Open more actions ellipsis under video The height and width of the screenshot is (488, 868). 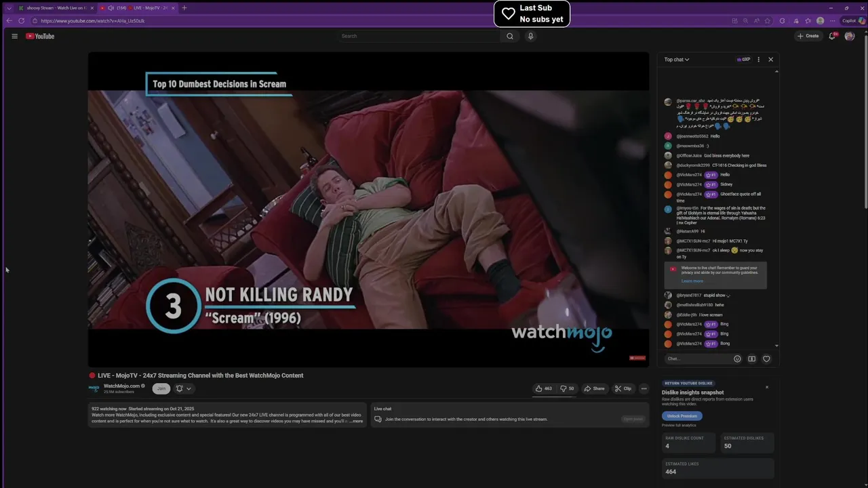644,388
